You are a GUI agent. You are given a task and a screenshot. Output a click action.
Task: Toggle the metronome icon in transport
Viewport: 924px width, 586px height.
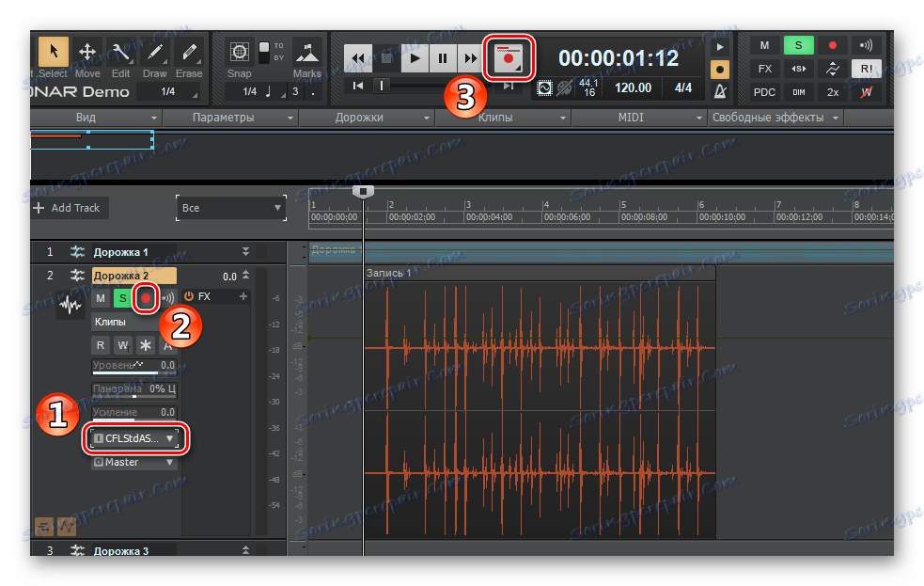[719, 91]
